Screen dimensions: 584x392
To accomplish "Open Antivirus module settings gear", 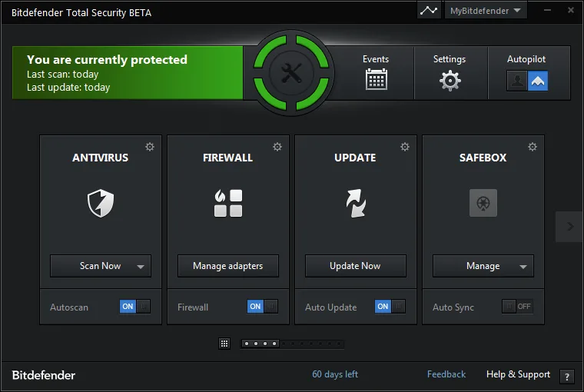I will [150, 147].
